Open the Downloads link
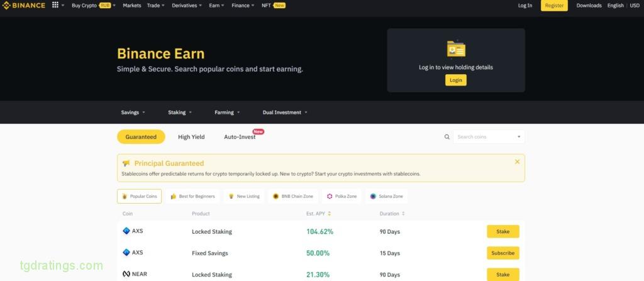Screen dimensions: 644x281 click(589, 5)
